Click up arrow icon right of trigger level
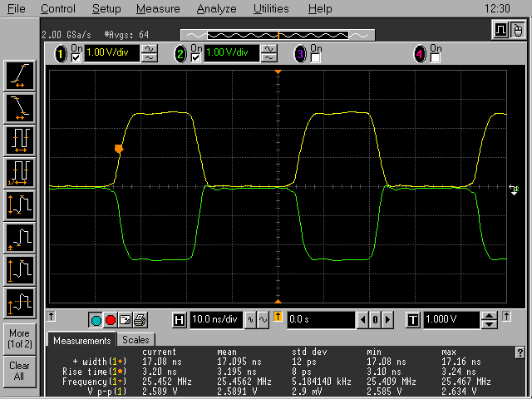This screenshot has height=399, width=532. point(506,316)
